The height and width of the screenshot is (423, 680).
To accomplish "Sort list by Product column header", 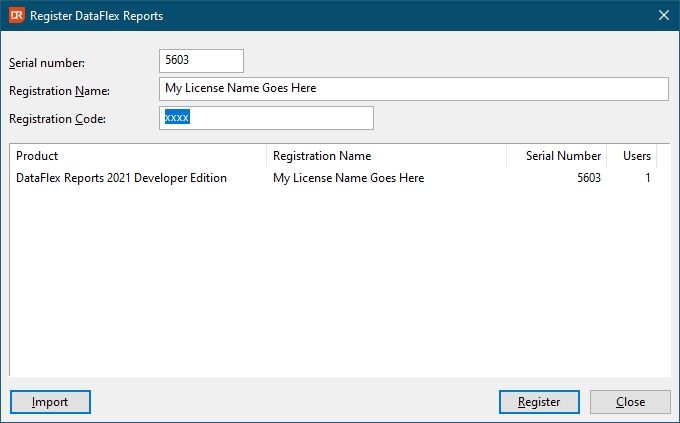I will pyautogui.click(x=138, y=156).
